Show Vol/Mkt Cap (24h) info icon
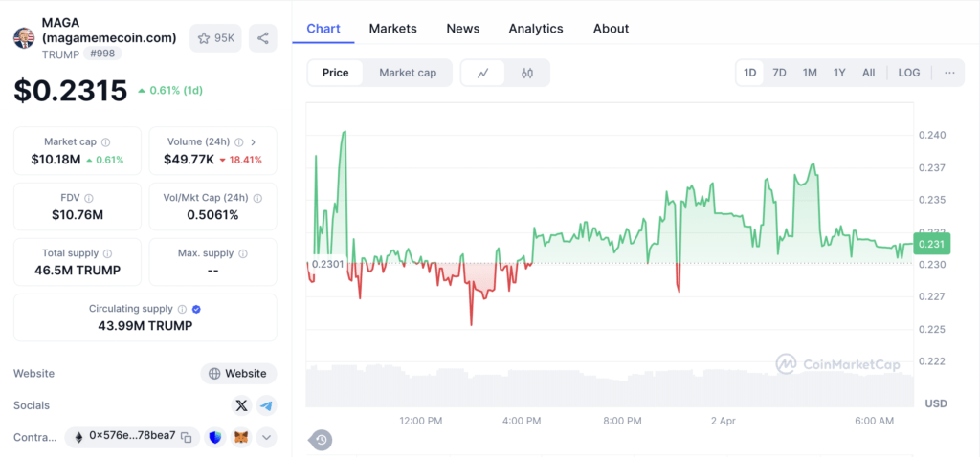Viewport: 980px width, 457px height. click(257, 198)
